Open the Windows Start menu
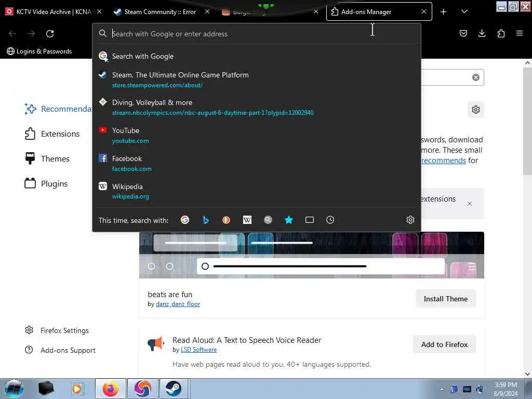The width and height of the screenshot is (532, 399). pyautogui.click(x=14, y=389)
